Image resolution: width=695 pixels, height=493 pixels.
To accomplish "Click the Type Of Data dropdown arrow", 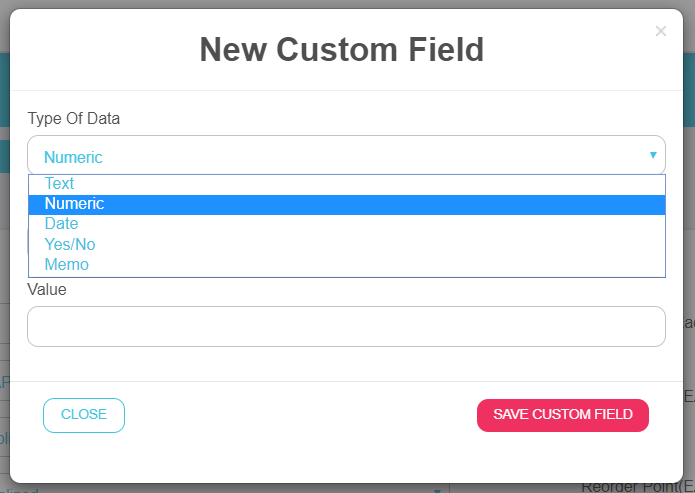I will coord(653,155).
